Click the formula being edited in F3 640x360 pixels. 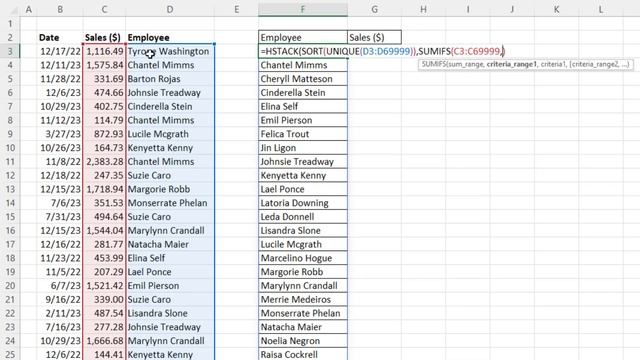pyautogui.click(x=383, y=51)
